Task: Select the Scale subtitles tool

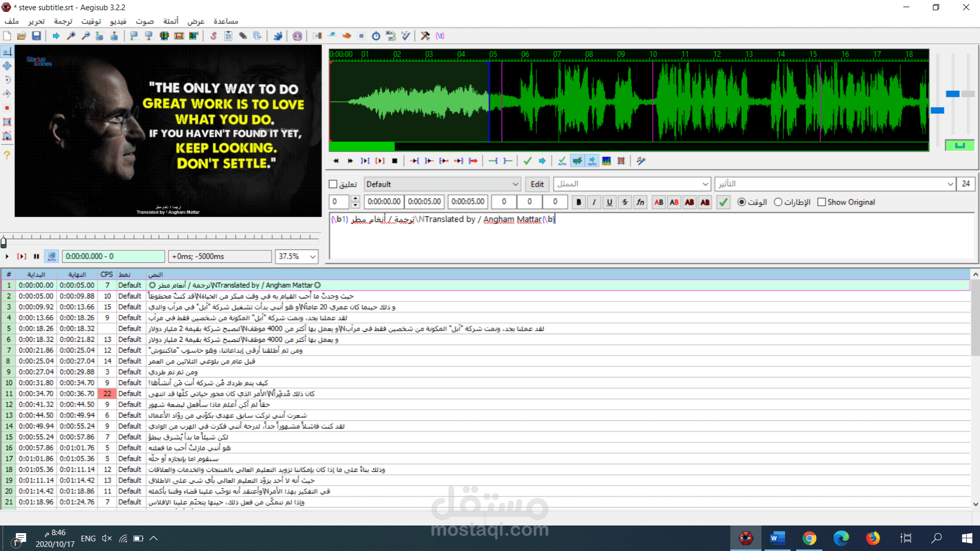Action: point(7,108)
